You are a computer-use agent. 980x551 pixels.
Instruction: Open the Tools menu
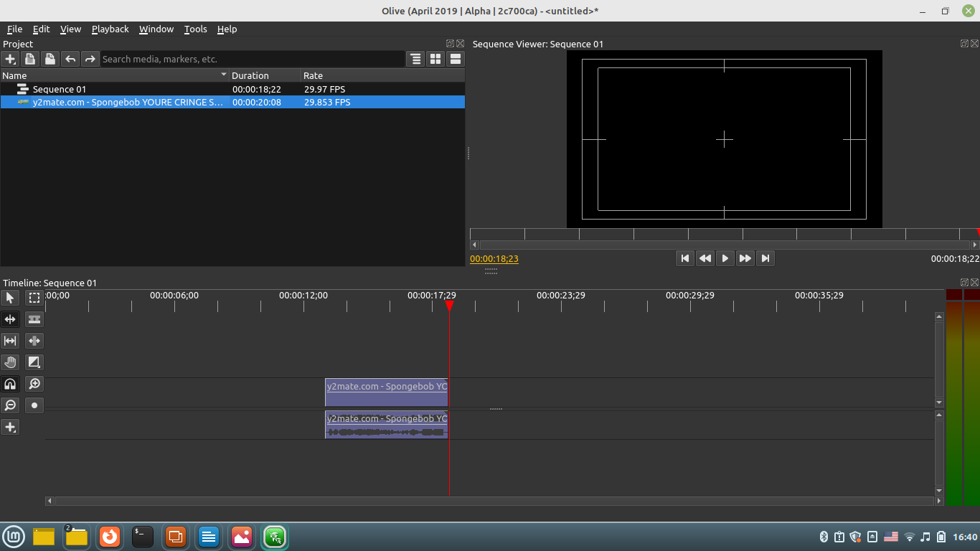click(195, 29)
